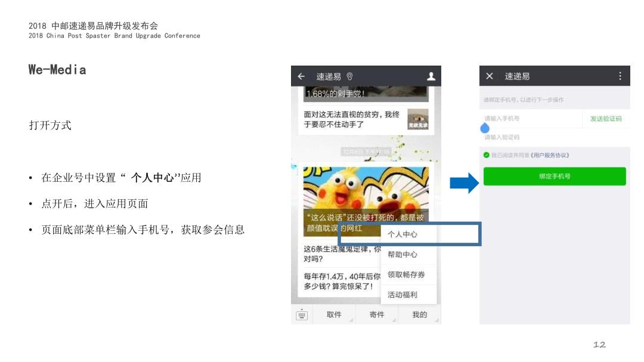The width and height of the screenshot is (644, 362).
Task: Click the 2018 中邮速递易品牌升级发布会 title
Action: point(93,26)
